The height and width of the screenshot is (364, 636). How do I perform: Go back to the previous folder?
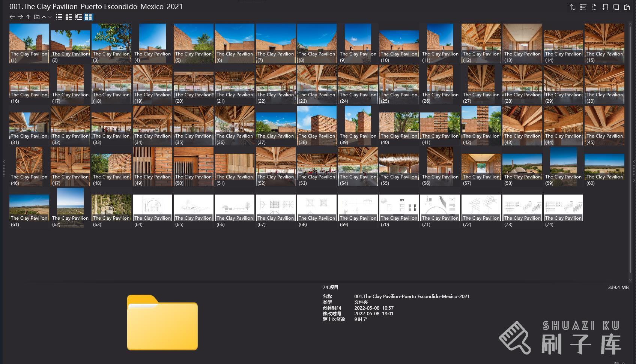click(12, 17)
